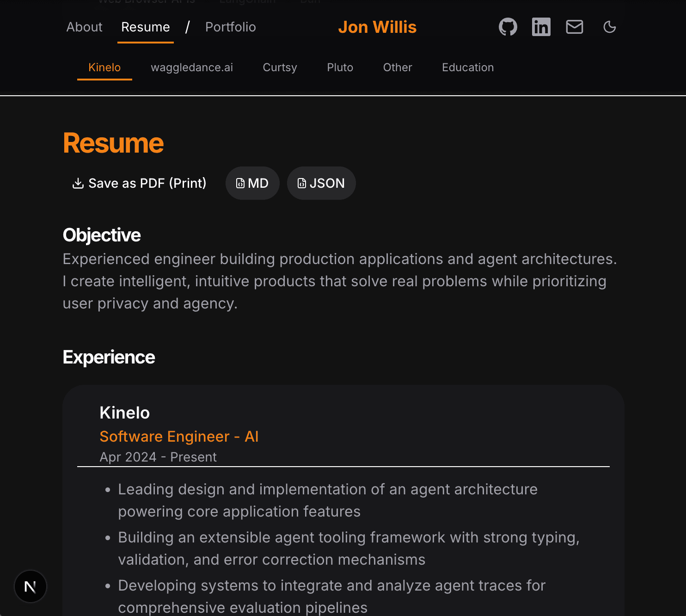Select the Curtsy experience tab
The width and height of the screenshot is (686, 616).
tap(280, 68)
